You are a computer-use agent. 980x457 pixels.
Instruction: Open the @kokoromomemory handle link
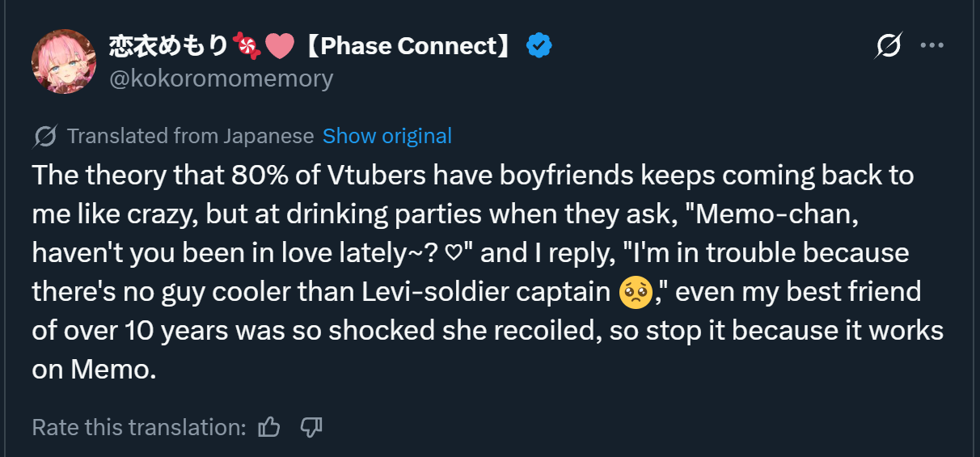(x=221, y=78)
